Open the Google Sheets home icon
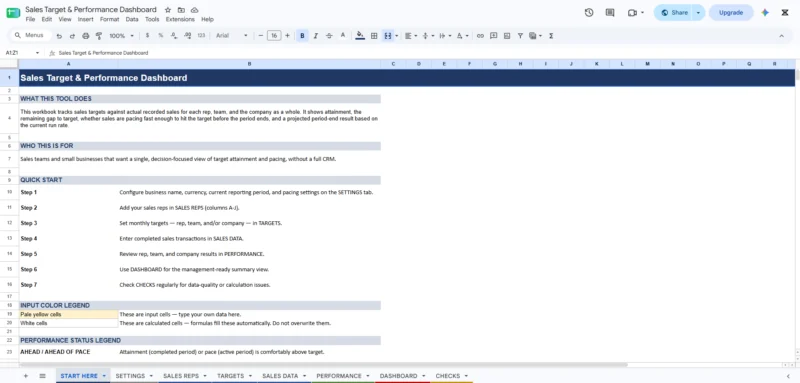Image resolution: width=800 pixels, height=383 pixels. pos(13,13)
